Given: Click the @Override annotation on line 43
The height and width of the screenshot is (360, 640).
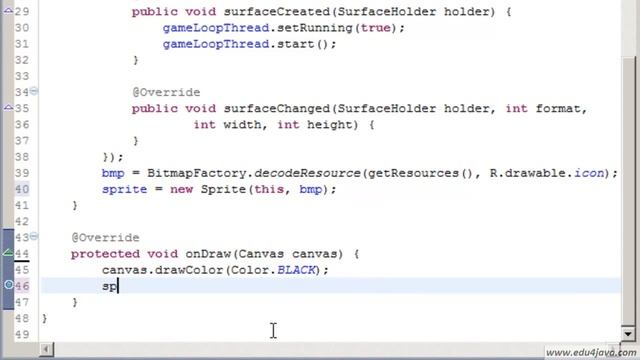Looking at the screenshot, I should point(105,238).
